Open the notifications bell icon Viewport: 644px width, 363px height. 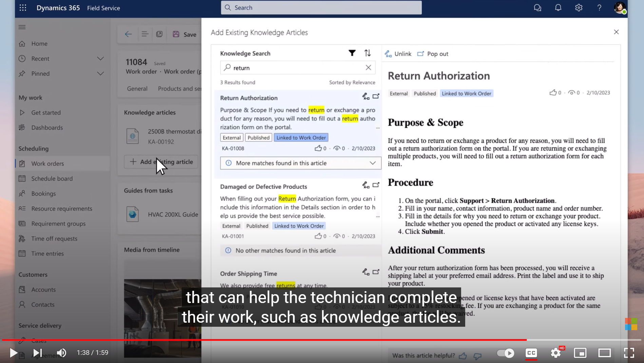pyautogui.click(x=558, y=7)
